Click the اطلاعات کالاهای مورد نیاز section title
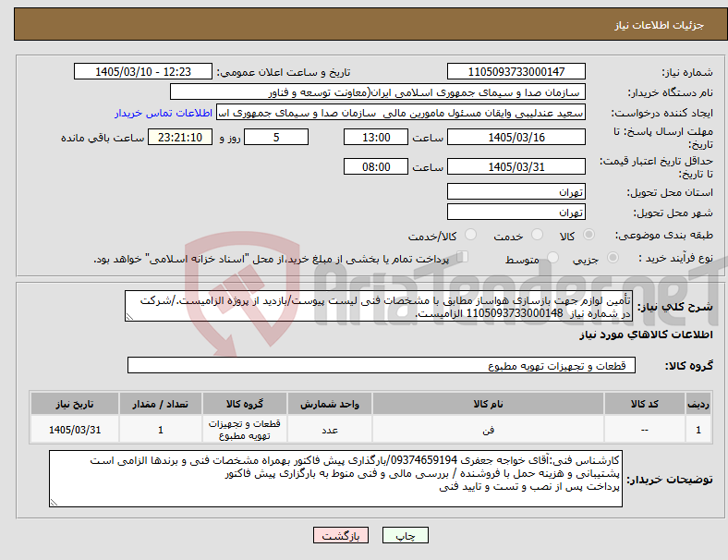Viewport: 728px width, 560px height. point(646,335)
